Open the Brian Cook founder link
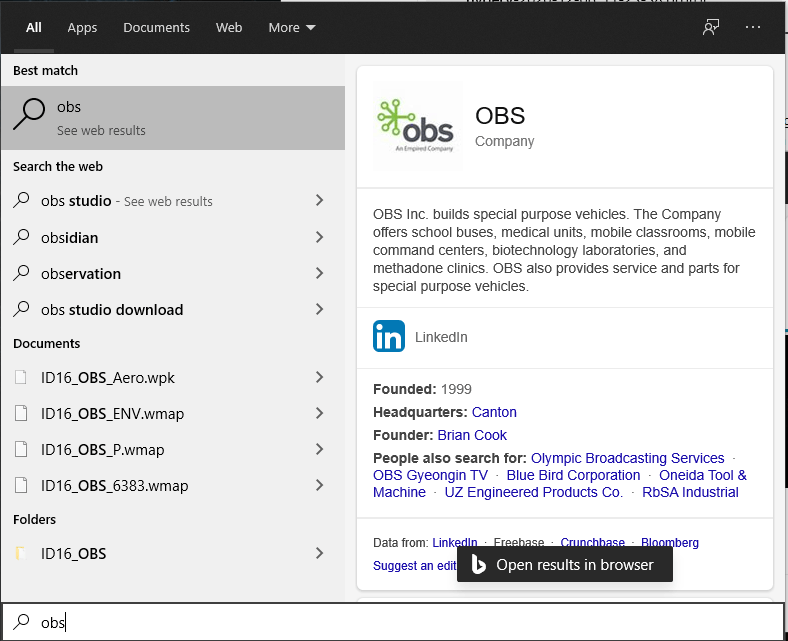Image resolution: width=788 pixels, height=641 pixels. point(472,435)
